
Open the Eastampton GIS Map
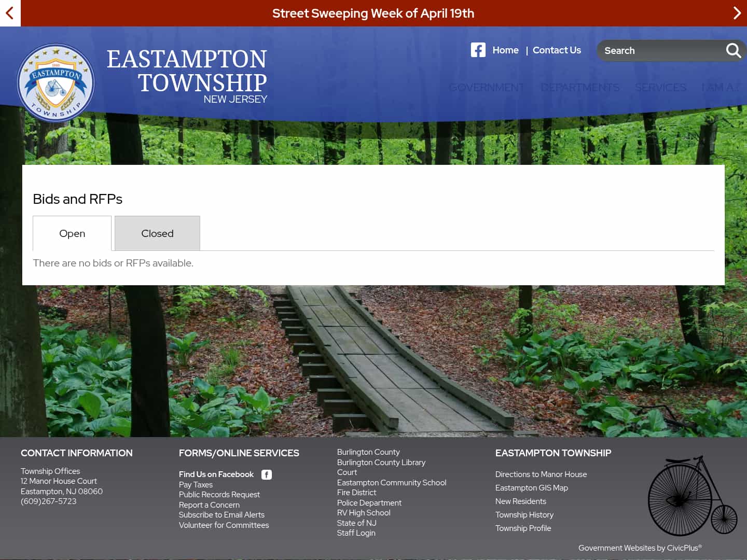click(x=531, y=487)
